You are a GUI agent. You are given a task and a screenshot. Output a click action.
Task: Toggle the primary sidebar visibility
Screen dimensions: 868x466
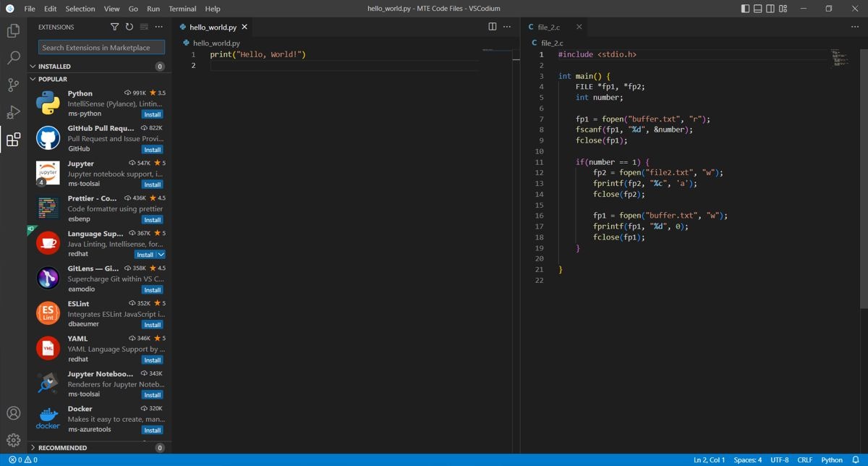coord(745,8)
